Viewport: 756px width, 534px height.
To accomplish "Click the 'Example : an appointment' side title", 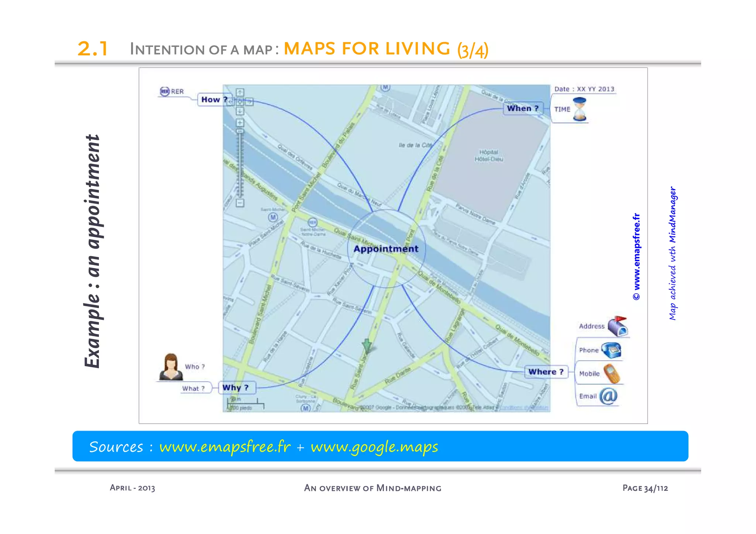I will coord(92,251).
